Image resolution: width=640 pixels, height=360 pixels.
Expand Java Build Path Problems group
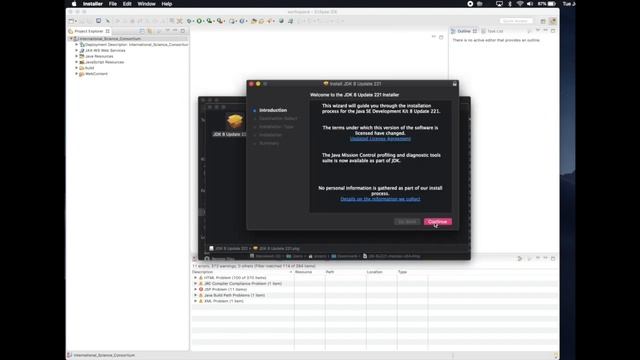point(195,295)
